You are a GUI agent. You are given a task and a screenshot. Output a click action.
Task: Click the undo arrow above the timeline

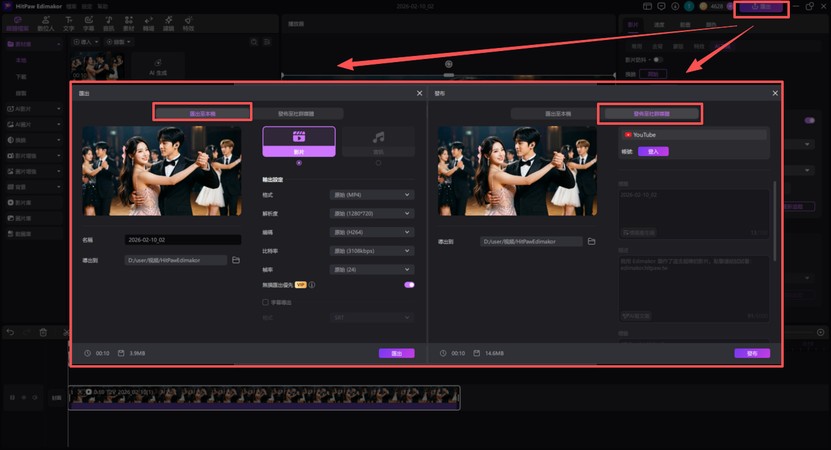[9, 331]
